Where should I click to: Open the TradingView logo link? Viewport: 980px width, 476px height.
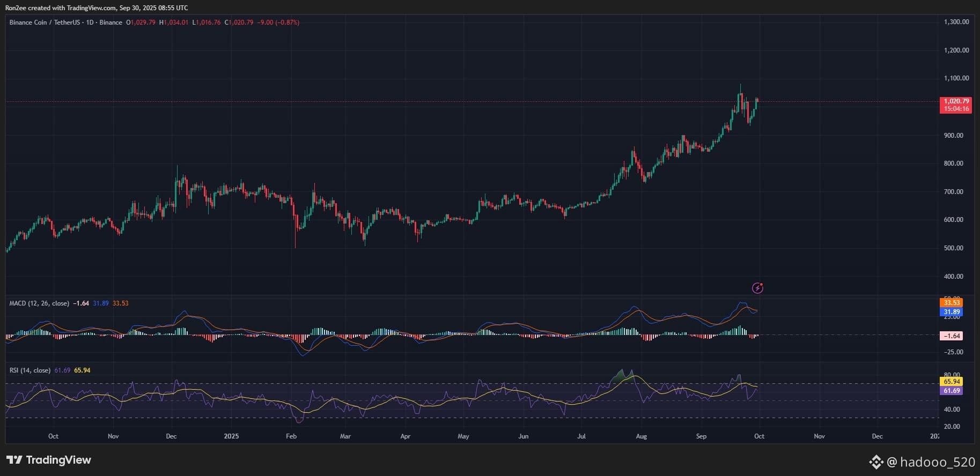[49, 460]
